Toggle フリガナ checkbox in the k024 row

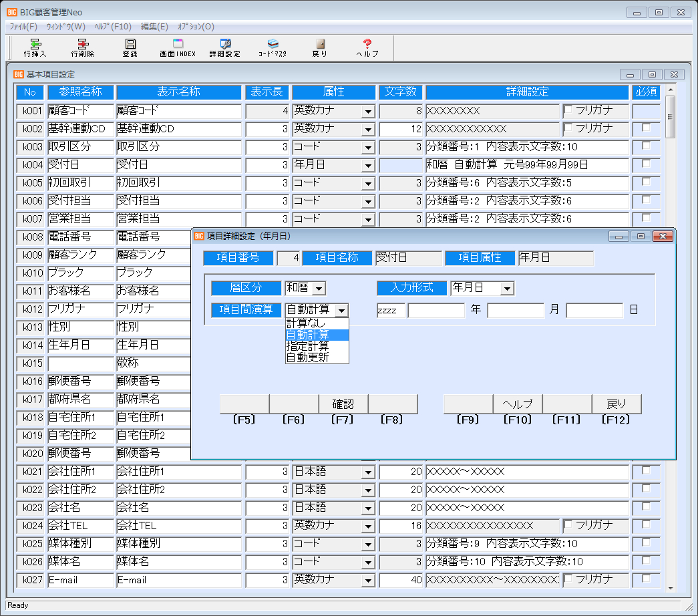coord(568,524)
